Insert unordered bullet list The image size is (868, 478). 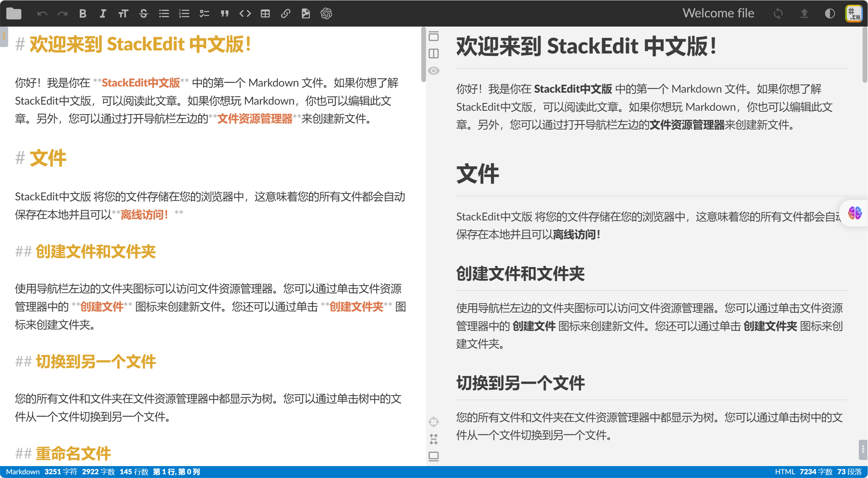164,14
